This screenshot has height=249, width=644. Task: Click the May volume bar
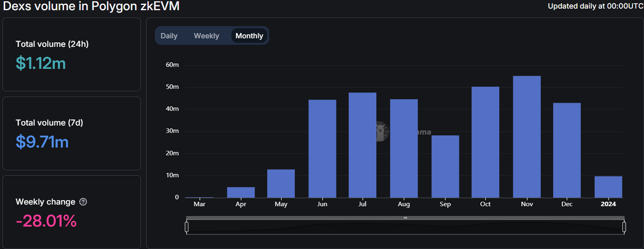tap(281, 184)
